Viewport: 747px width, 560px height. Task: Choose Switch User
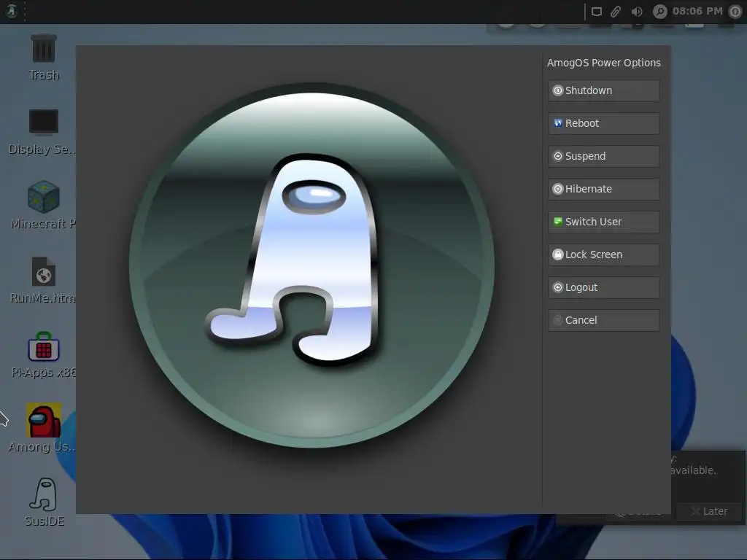pyautogui.click(x=603, y=222)
